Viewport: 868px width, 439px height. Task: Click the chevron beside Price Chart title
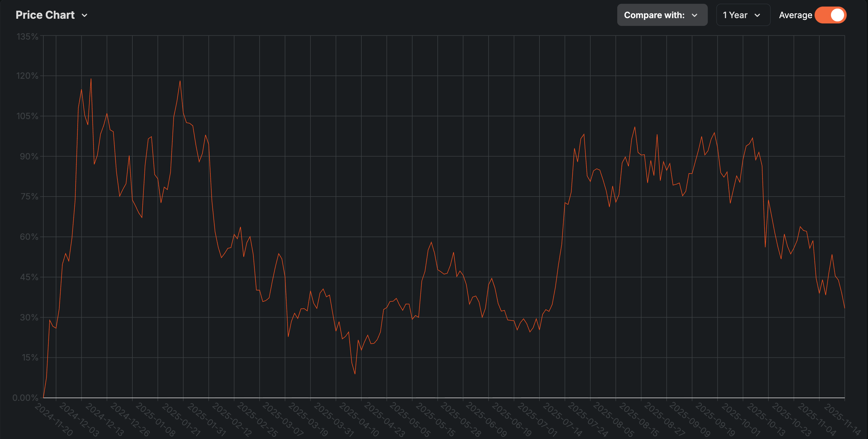84,15
